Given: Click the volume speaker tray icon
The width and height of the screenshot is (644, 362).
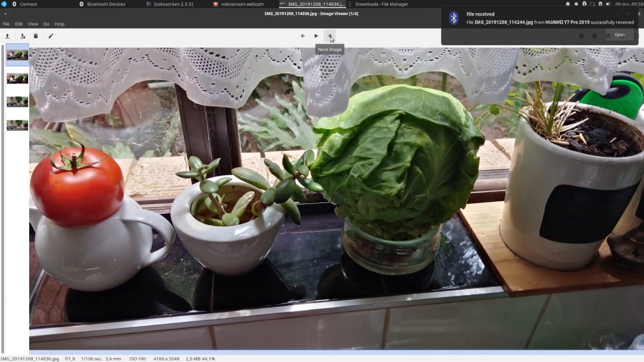Looking at the screenshot, I should click(x=608, y=4).
